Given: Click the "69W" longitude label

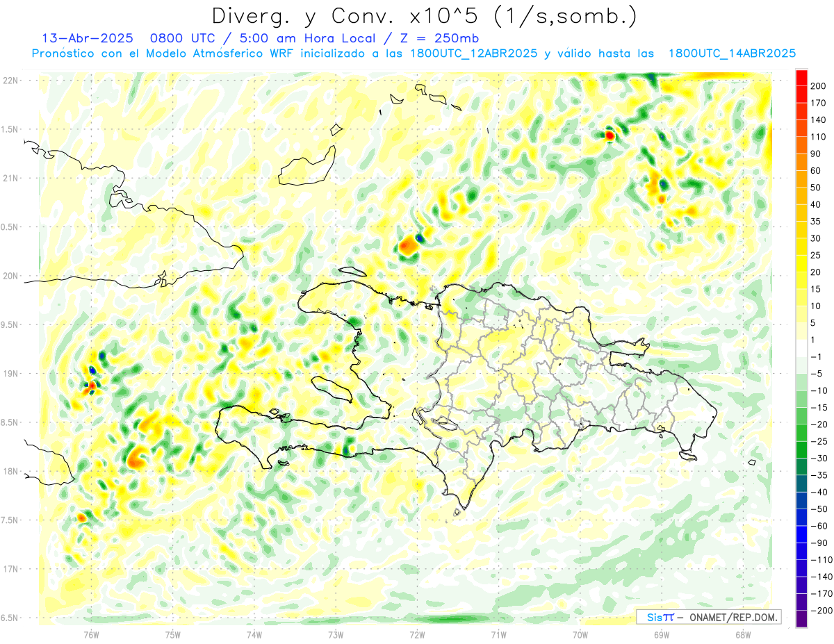Looking at the screenshot, I should point(661,635).
